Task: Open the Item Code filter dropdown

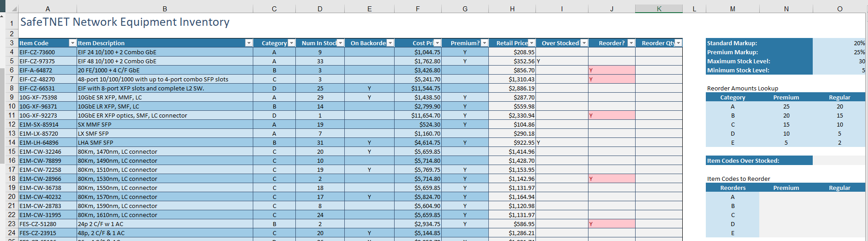Action: point(72,43)
